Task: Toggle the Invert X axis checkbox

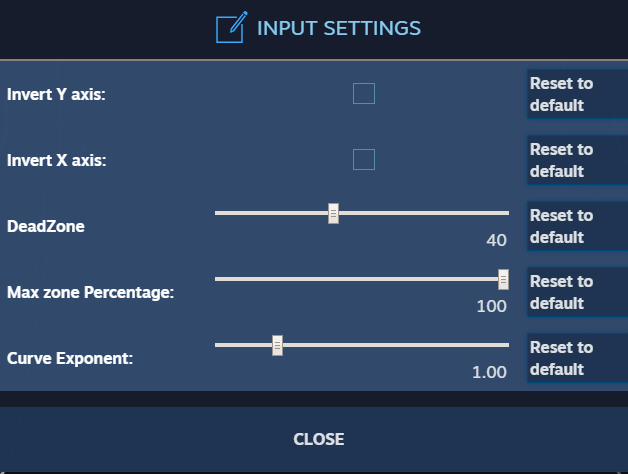Action: point(364,160)
